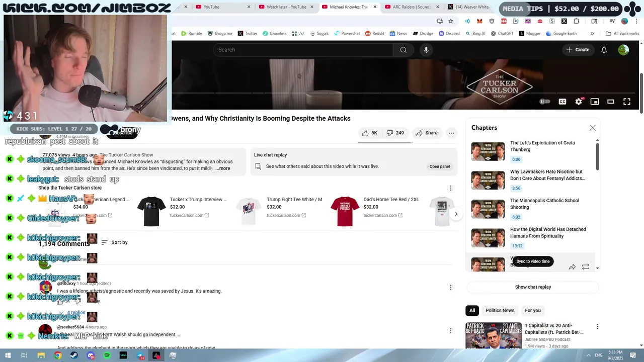644x362 pixels.
Task: Switch the player to theater mode
Action: 611,102
